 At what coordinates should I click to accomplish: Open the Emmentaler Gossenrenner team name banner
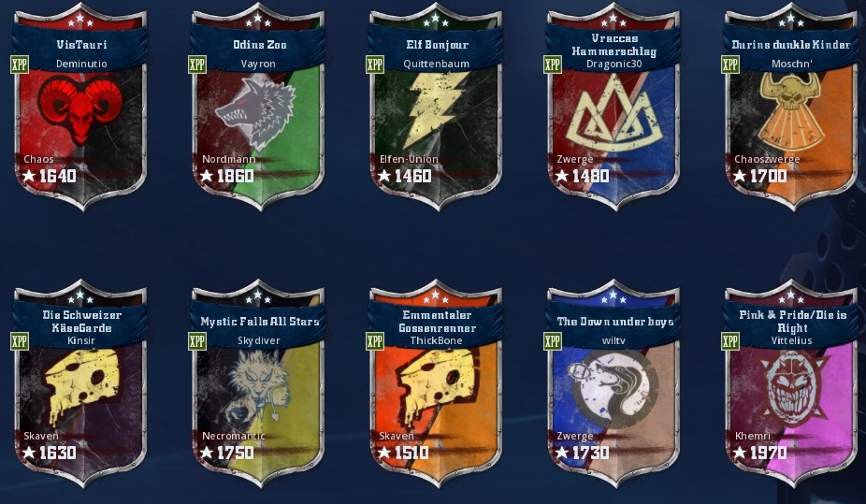pos(437,322)
